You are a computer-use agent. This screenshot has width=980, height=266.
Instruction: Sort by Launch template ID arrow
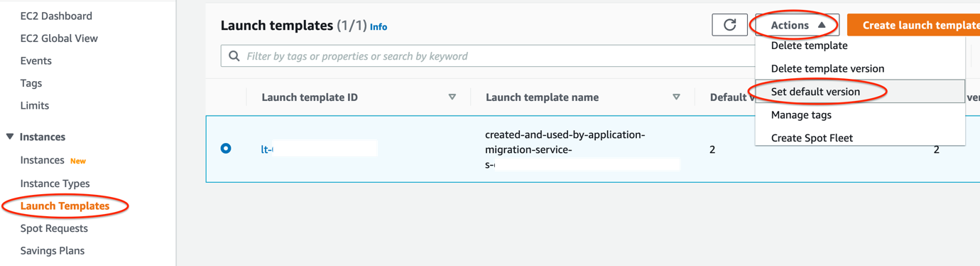[x=452, y=97]
